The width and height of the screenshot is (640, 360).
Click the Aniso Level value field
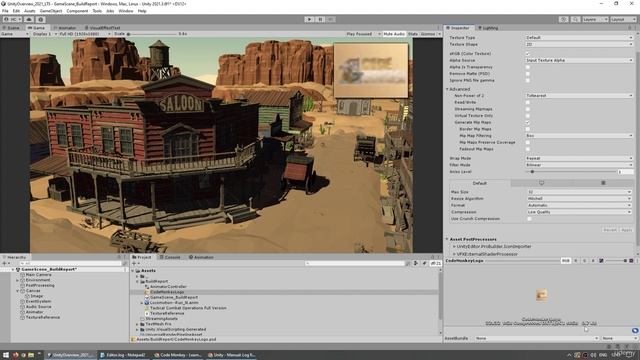point(625,172)
